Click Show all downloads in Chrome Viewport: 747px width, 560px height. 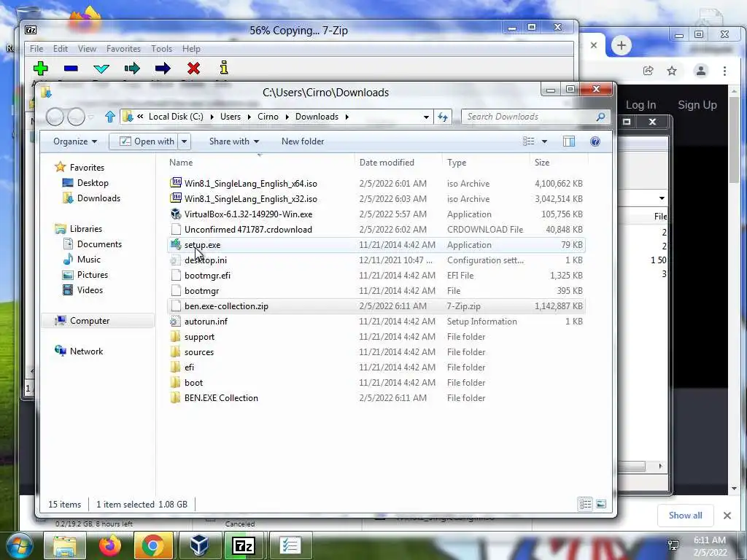click(685, 516)
